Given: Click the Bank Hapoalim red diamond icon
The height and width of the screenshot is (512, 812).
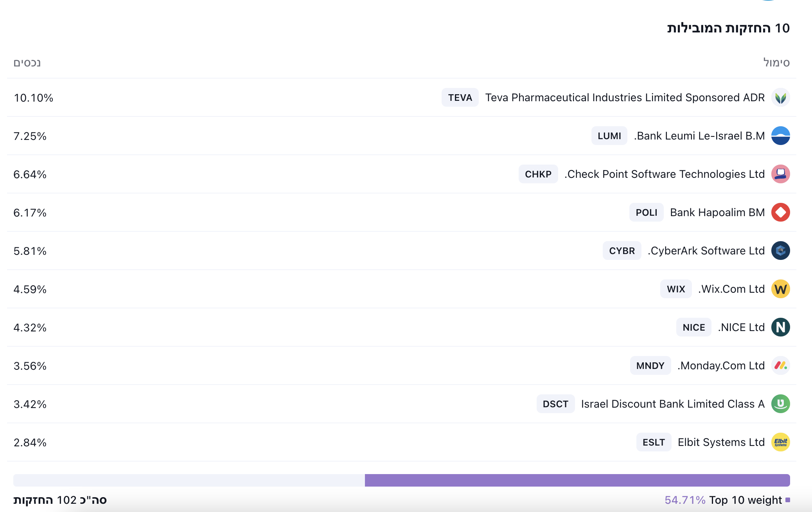Looking at the screenshot, I should (780, 212).
